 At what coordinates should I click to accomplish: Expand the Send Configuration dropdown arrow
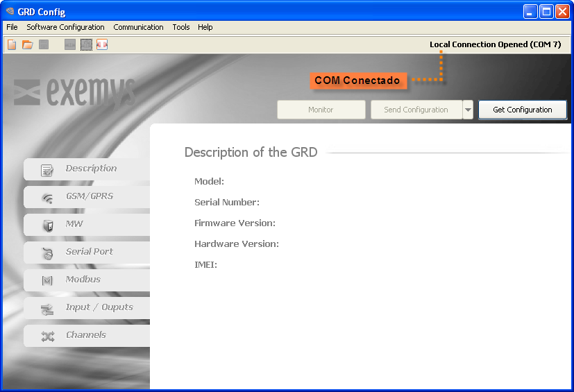[468, 110]
